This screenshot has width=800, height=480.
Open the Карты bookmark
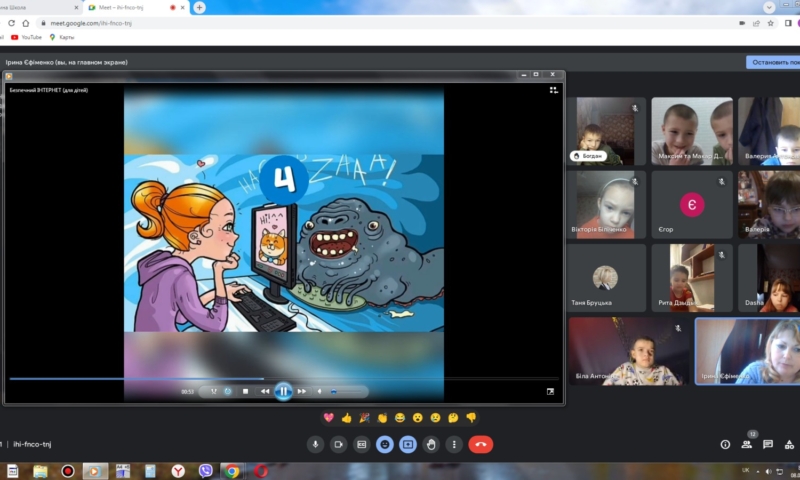(x=62, y=37)
